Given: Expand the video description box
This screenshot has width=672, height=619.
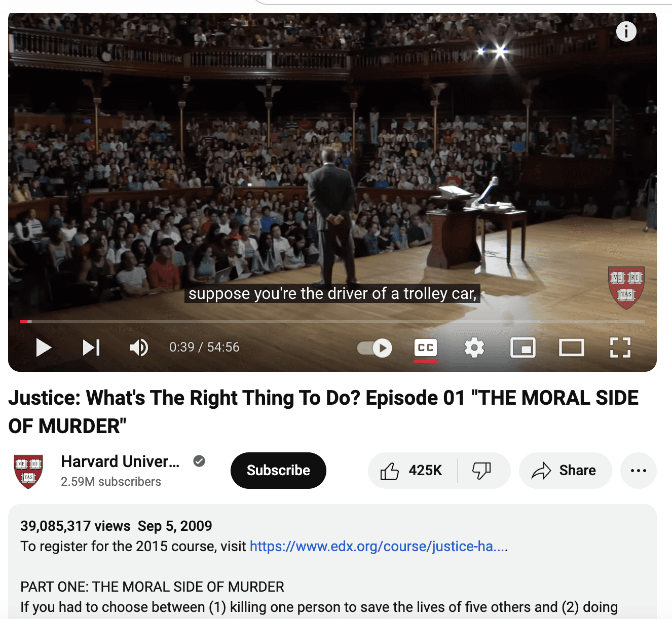Looking at the screenshot, I should pyautogui.click(x=332, y=561).
